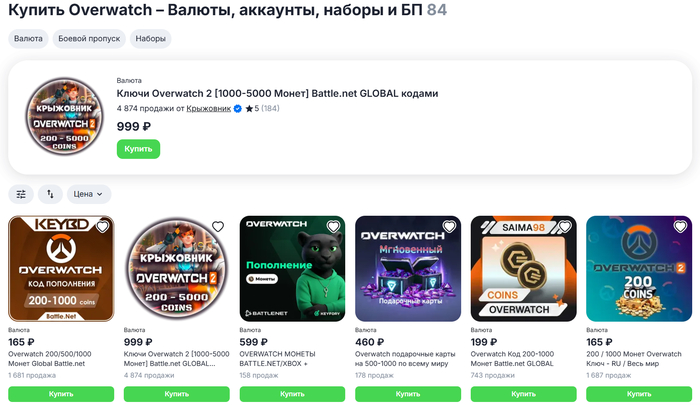This screenshot has width=700, height=405.
Task: Select the Валюта category chip
Action: (28, 39)
